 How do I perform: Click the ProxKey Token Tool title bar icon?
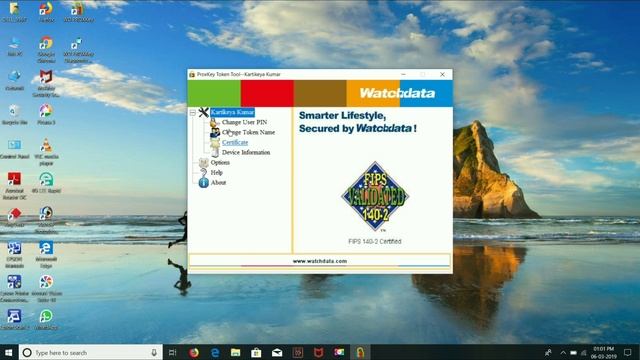(192, 74)
